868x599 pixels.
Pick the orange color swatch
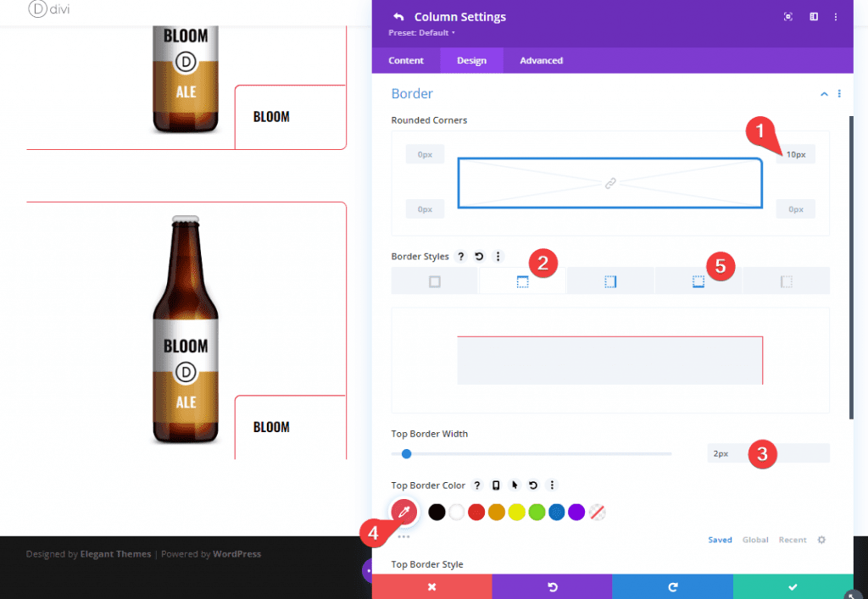[497, 513]
